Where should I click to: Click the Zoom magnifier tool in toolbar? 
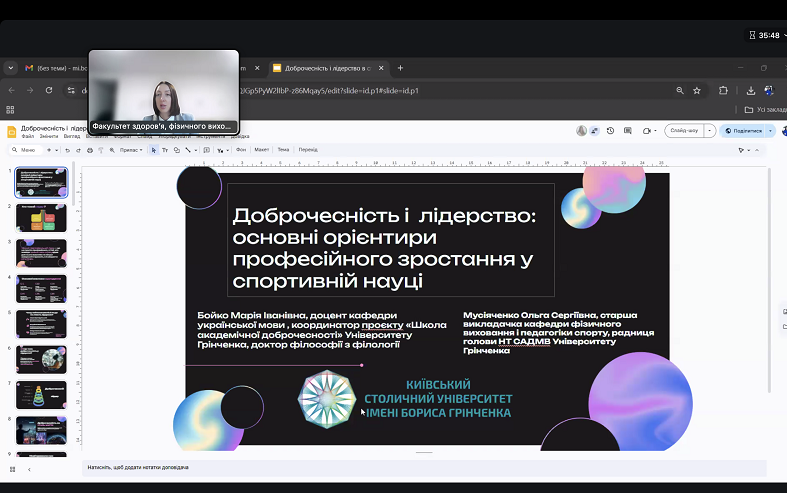coord(112,150)
